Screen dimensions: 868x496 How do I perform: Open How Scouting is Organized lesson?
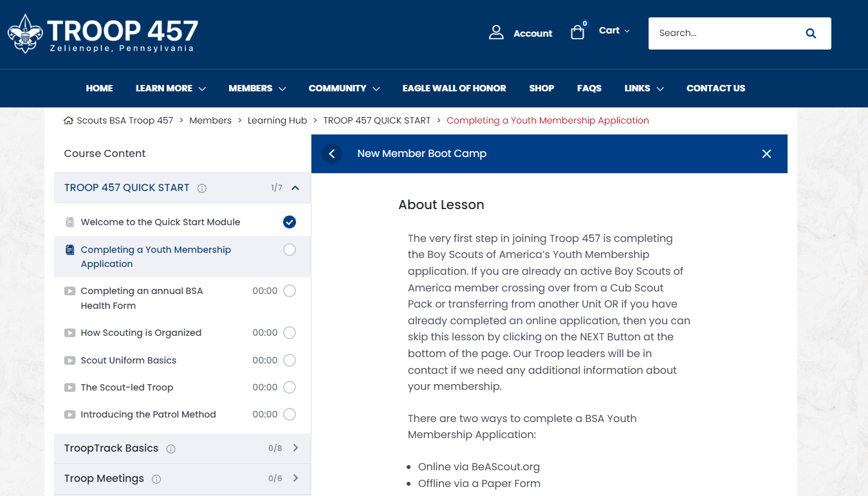click(141, 333)
